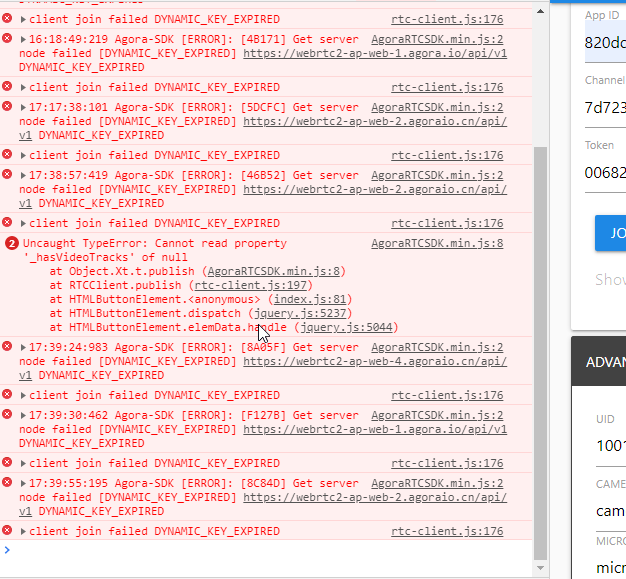
Task: Click the Token input field
Action: pyautogui.click(x=605, y=173)
